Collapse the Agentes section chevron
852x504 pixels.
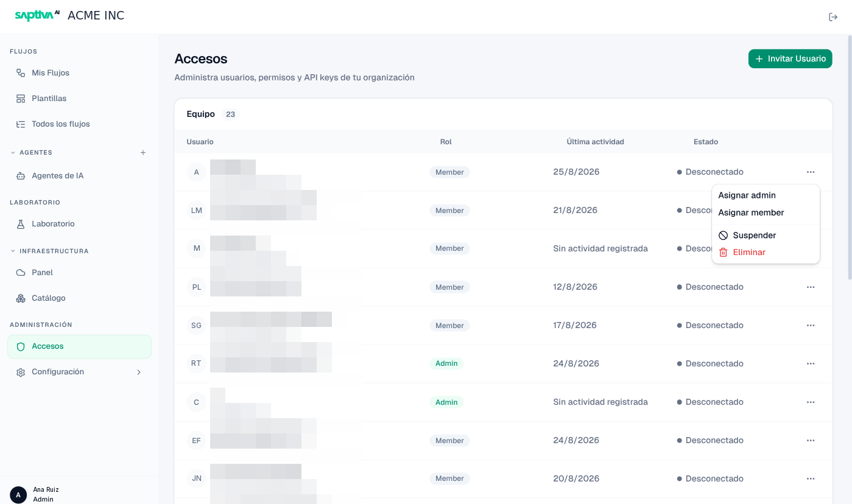coord(13,153)
